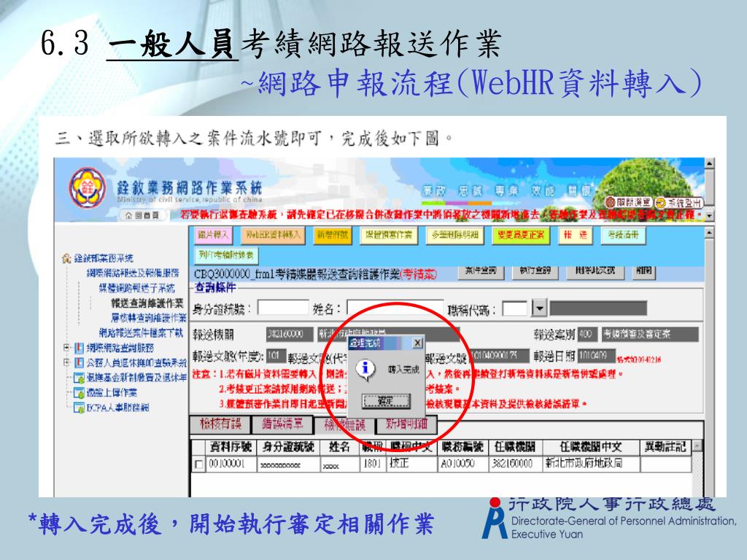Click the header frame scroll-down arrow
Screen dimensions: 747x560
(709, 216)
